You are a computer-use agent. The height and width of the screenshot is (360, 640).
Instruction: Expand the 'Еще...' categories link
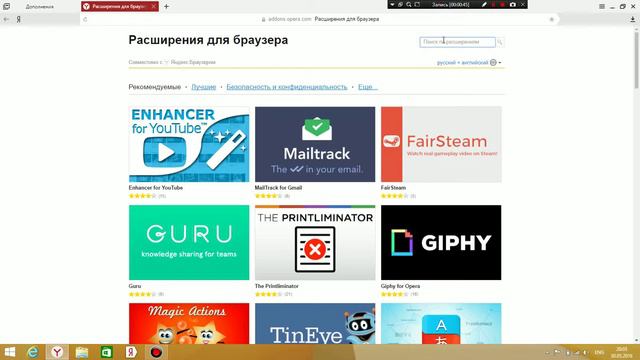(368, 87)
